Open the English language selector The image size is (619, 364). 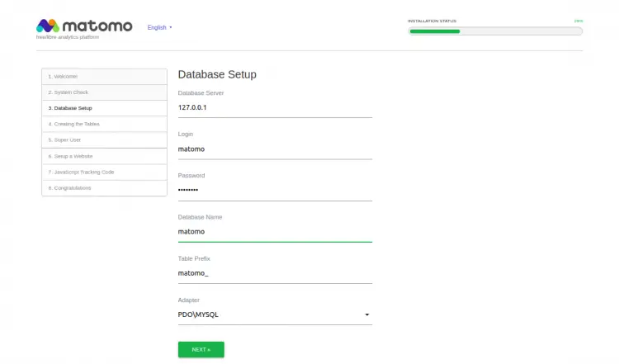pos(159,27)
